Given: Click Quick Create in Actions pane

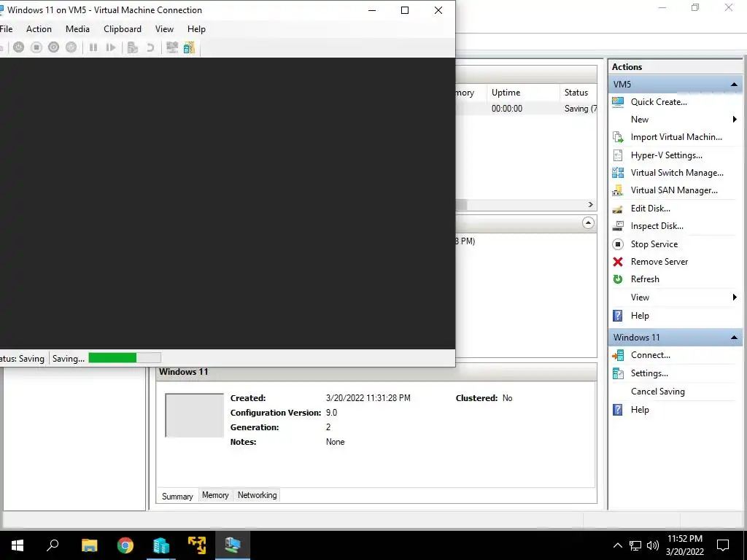Looking at the screenshot, I should tap(659, 102).
